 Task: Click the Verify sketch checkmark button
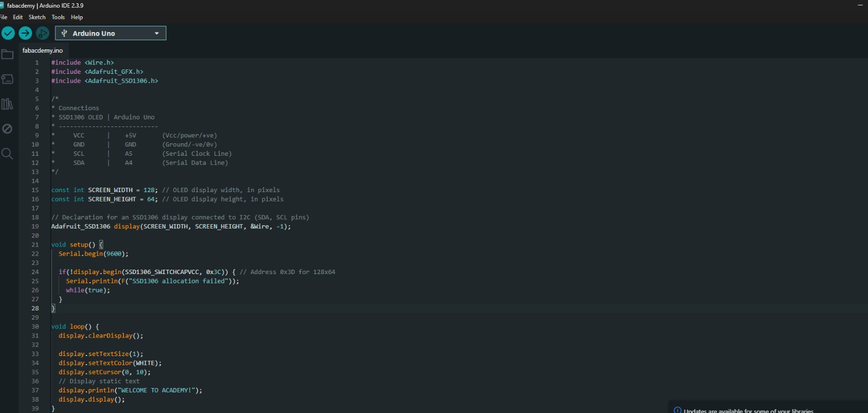coord(8,33)
